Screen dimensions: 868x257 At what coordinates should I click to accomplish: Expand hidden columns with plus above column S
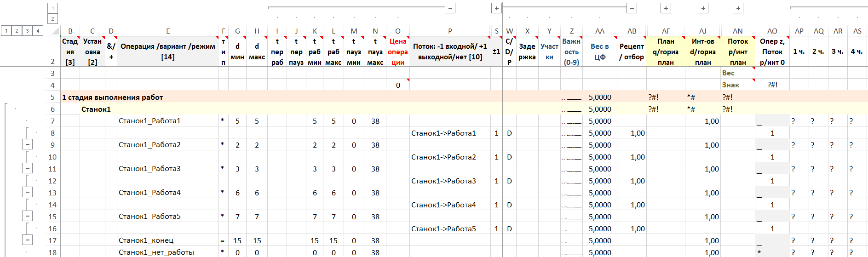click(x=496, y=8)
